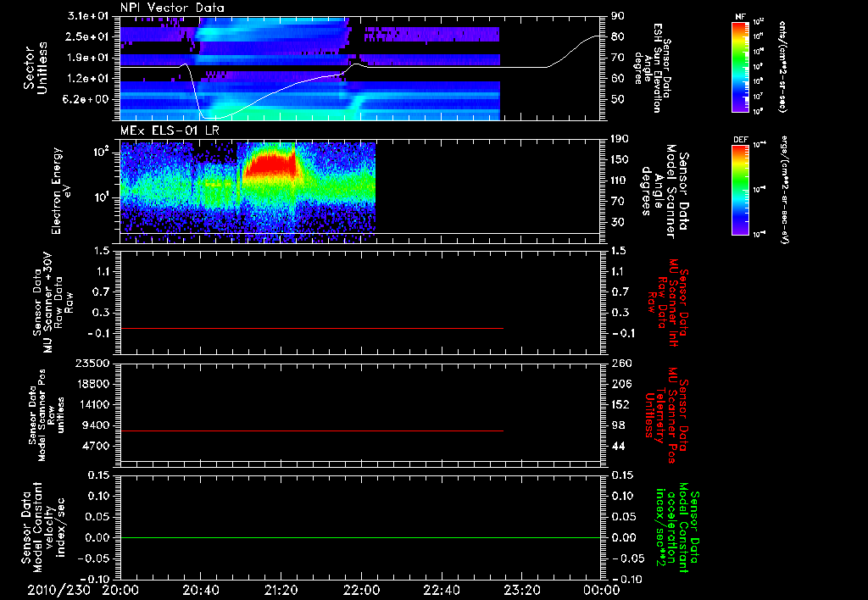Click the "22:00" time tick label
This screenshot has height=600, width=868.
[361, 590]
